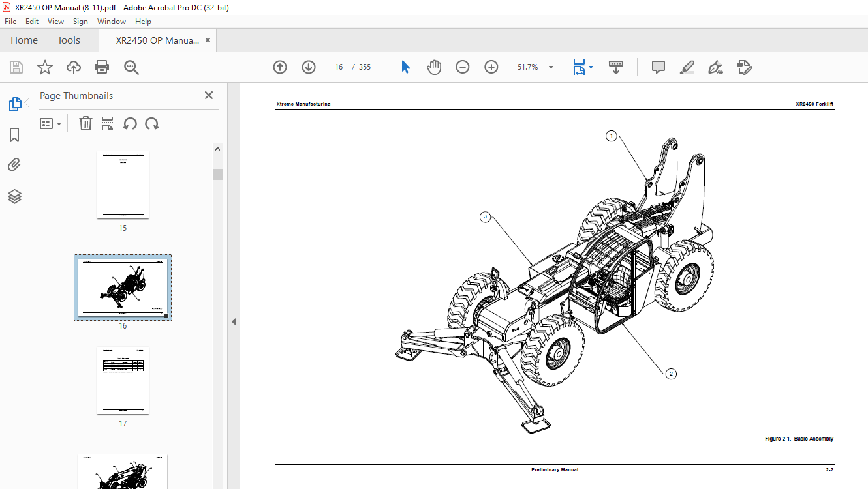868x489 pixels.
Task: Go to next page arrow
Action: point(309,67)
